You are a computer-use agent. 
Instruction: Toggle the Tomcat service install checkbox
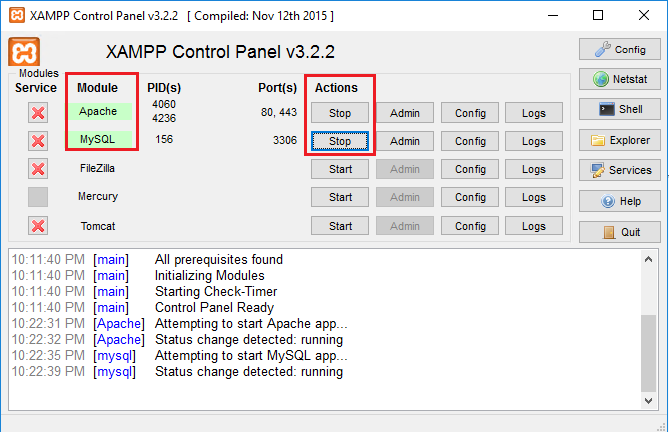(38, 226)
